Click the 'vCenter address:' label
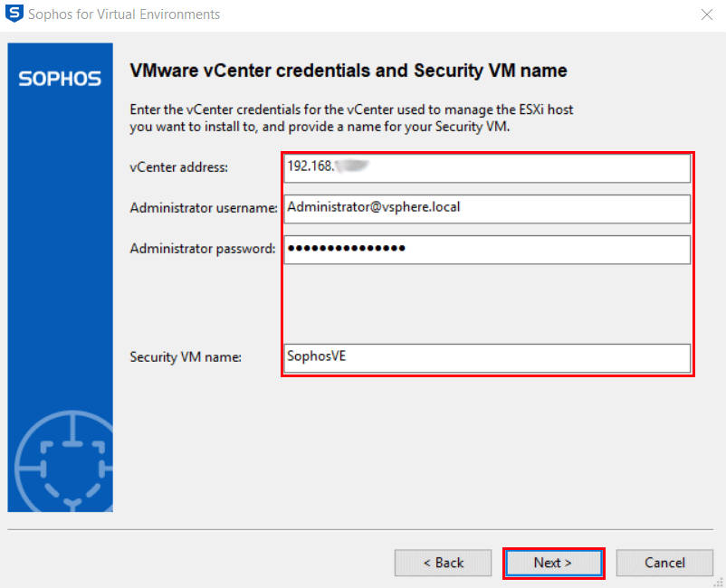This screenshot has height=588, width=726. tap(178, 167)
